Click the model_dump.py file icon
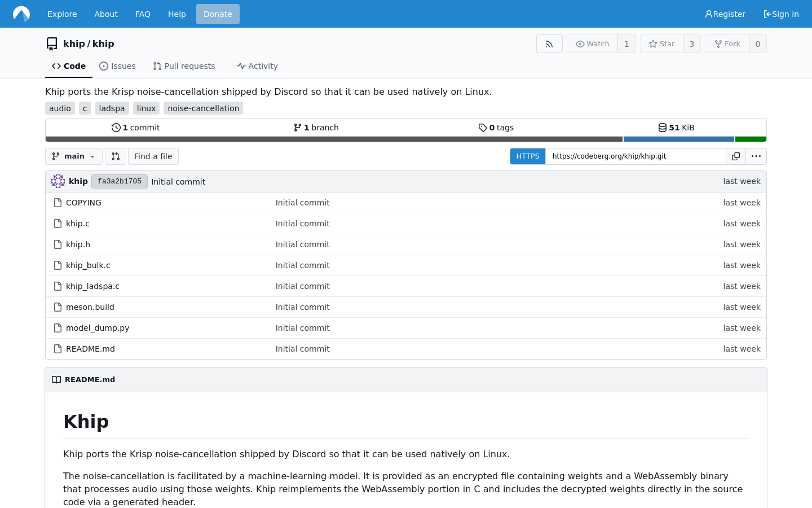The image size is (812, 508). pyautogui.click(x=58, y=328)
